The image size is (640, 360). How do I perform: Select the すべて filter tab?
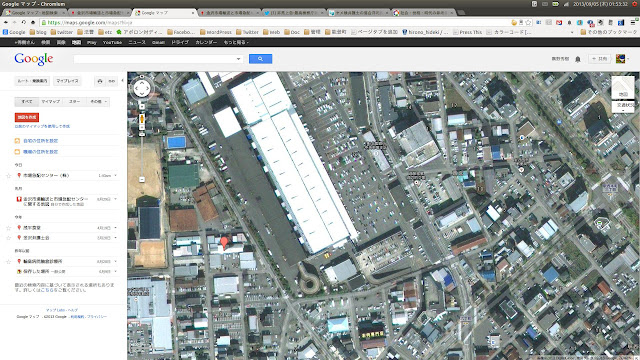[27, 102]
